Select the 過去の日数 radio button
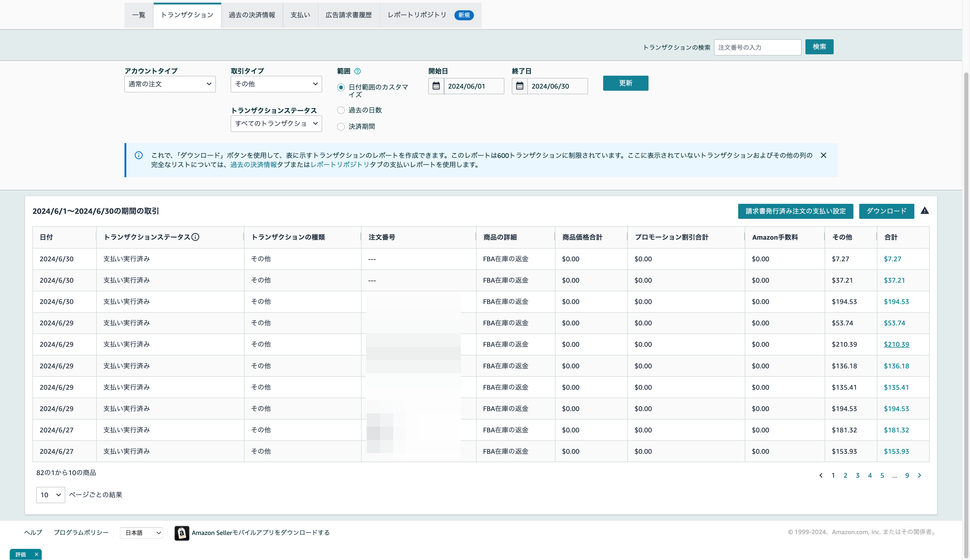 pos(341,110)
